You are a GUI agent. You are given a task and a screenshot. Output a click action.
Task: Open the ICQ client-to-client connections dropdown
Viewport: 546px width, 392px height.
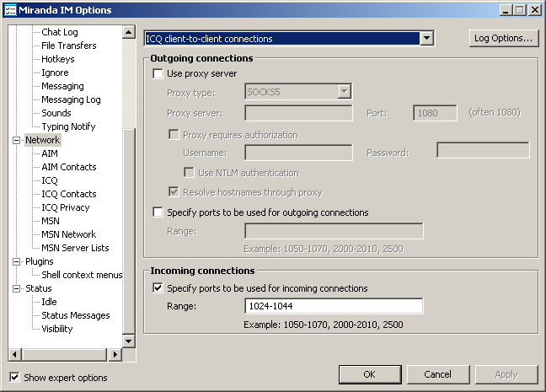point(427,38)
